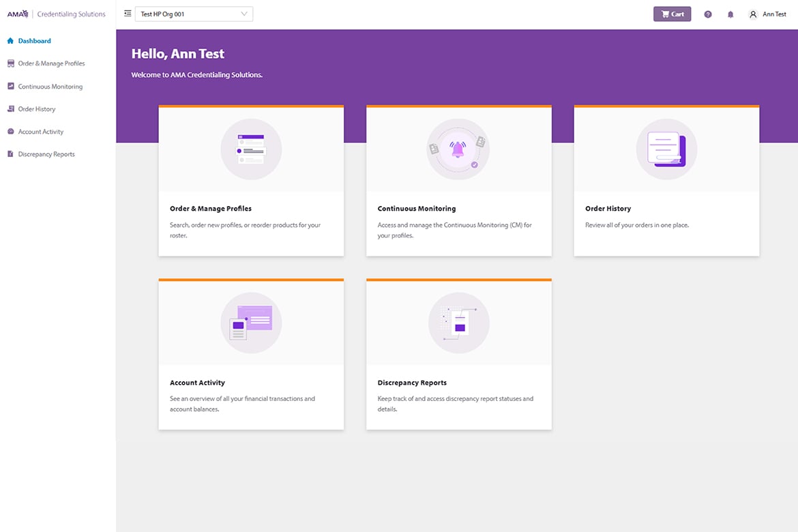Select the Account Activity sidebar icon

point(10,131)
